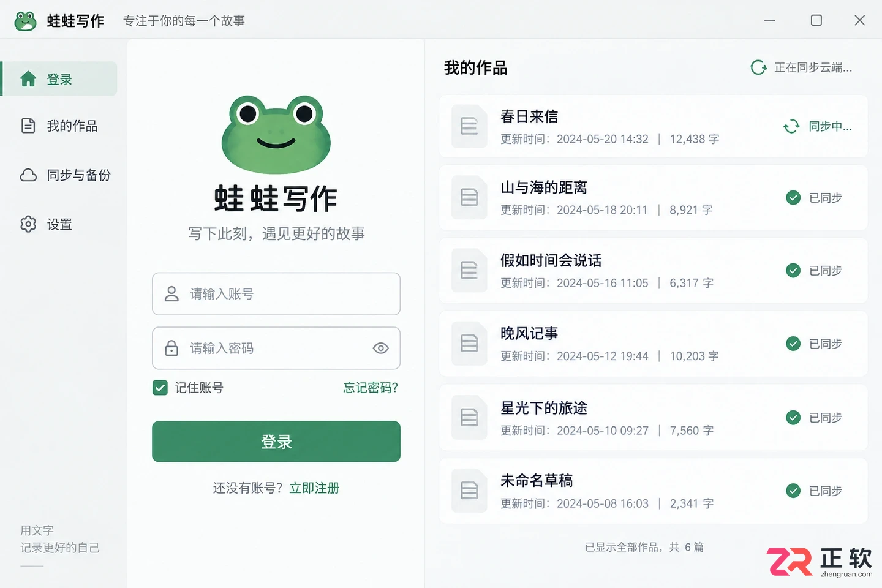Click the synced checkmark for 未命名草稿

pyautogui.click(x=793, y=491)
